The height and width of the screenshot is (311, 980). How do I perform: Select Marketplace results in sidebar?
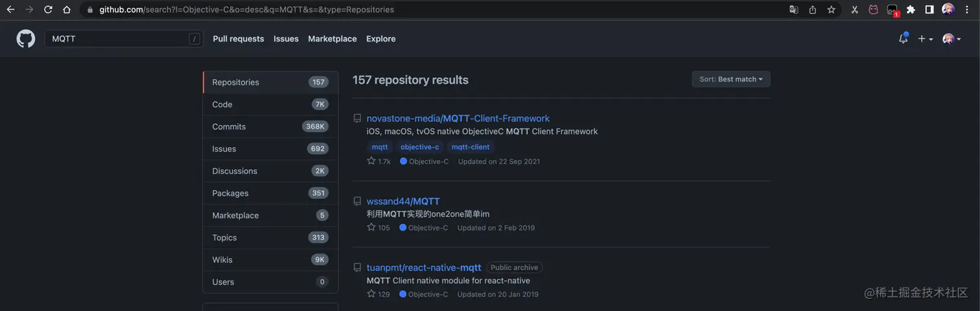pyautogui.click(x=270, y=215)
